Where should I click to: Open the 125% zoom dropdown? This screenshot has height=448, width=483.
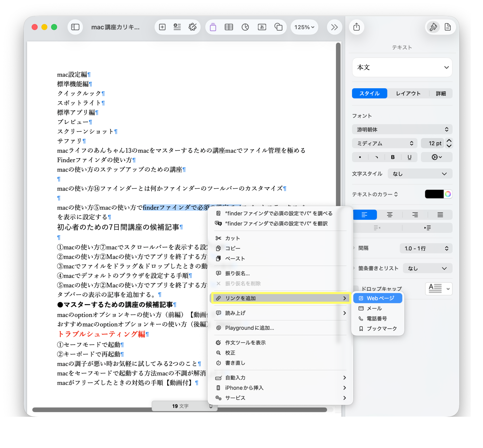(304, 27)
